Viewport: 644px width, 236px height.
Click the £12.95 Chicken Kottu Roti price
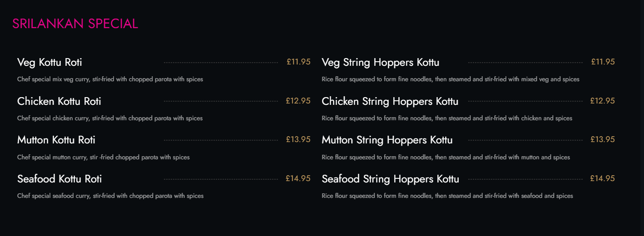pyautogui.click(x=298, y=101)
